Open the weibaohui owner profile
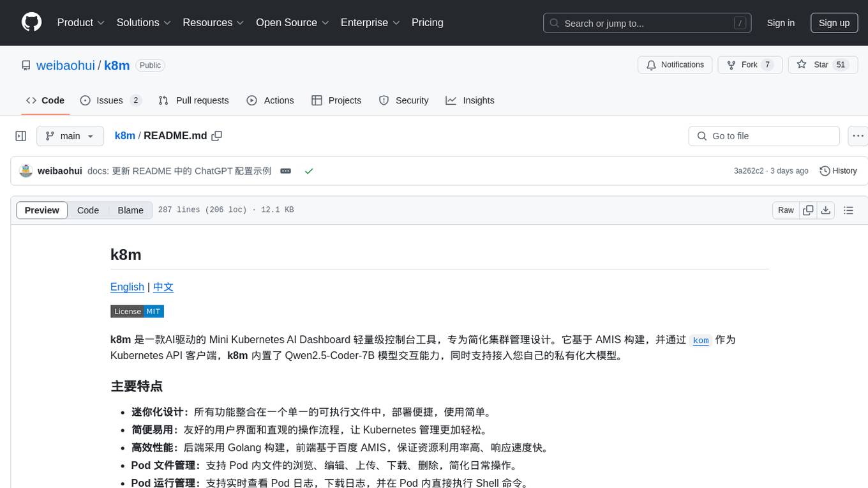 tap(66, 65)
